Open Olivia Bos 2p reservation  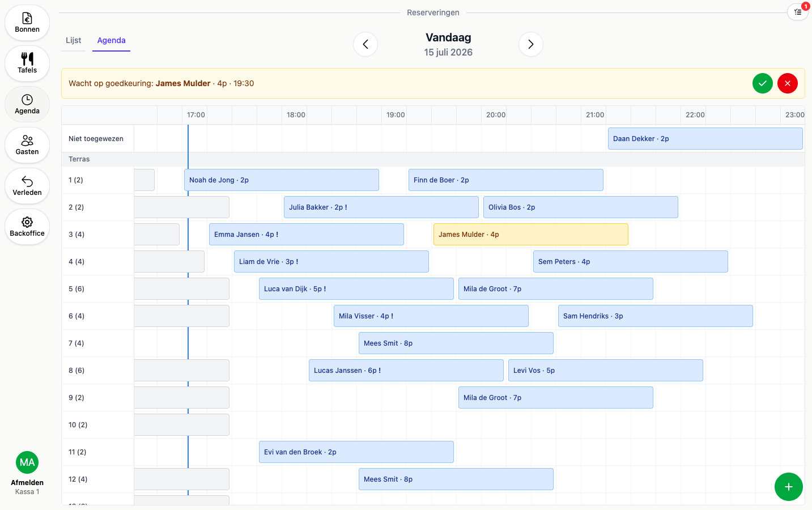point(581,207)
